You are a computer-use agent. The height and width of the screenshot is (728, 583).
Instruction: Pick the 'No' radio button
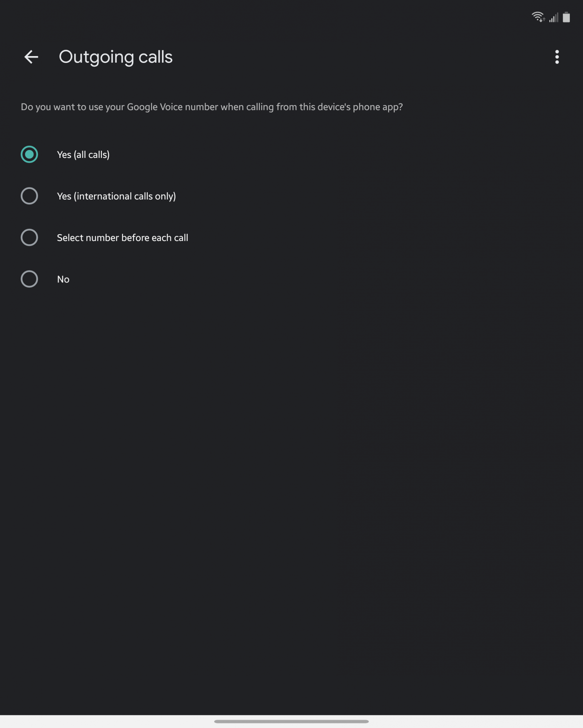[x=29, y=279]
